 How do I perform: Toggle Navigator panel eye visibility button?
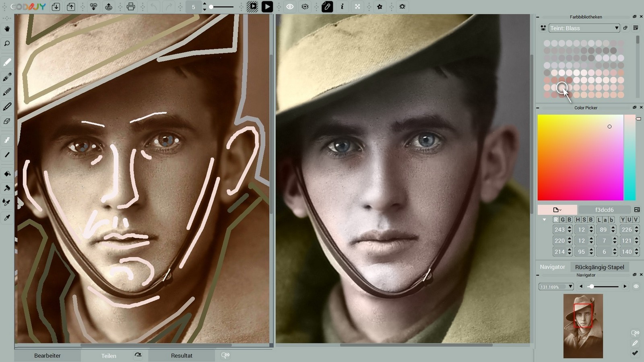pyautogui.click(x=636, y=286)
